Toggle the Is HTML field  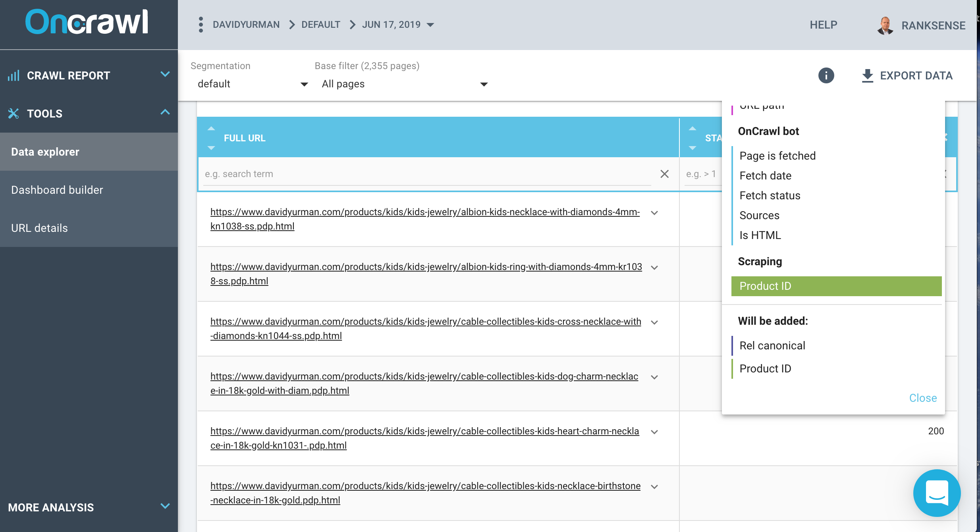(760, 235)
